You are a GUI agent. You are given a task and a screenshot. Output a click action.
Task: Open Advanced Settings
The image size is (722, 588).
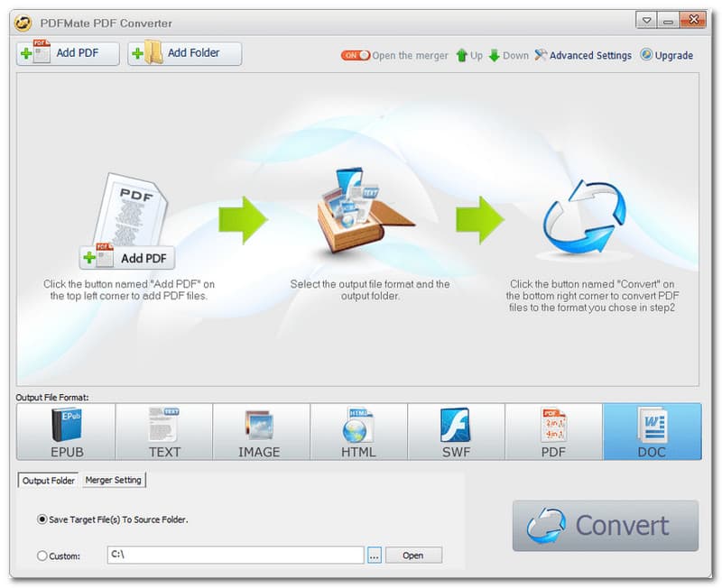tap(583, 56)
